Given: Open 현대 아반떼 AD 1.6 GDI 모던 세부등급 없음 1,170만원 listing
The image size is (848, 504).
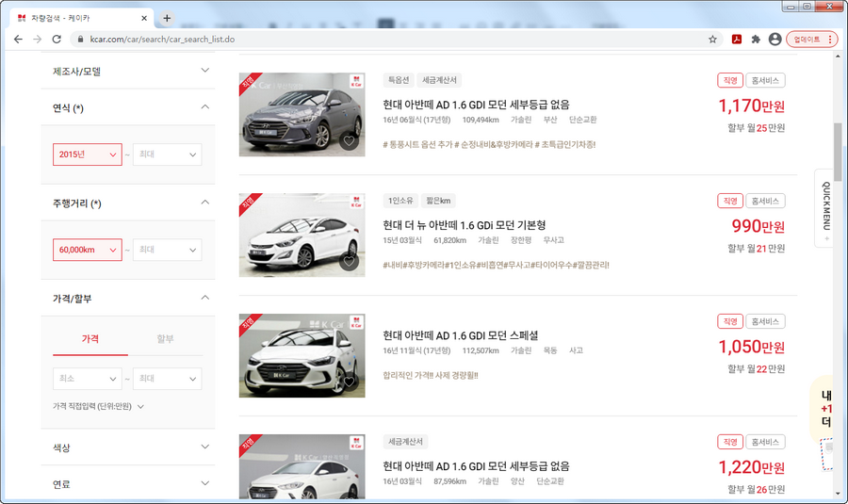Looking at the screenshot, I should 476,105.
